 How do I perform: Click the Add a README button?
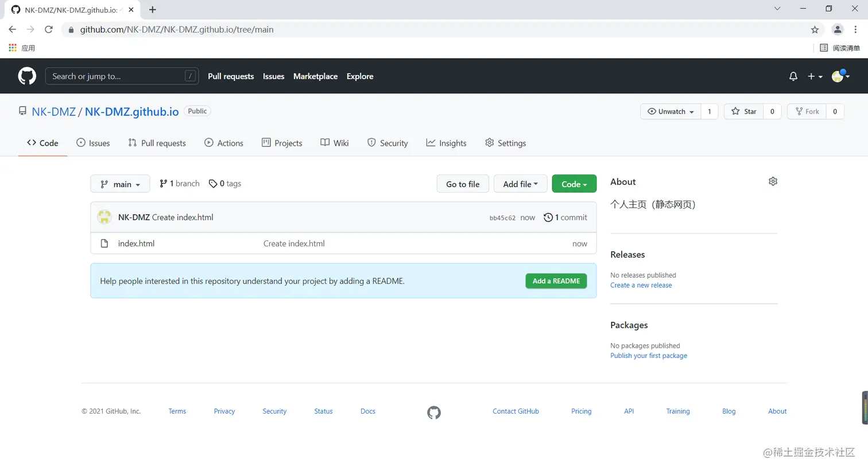click(556, 281)
